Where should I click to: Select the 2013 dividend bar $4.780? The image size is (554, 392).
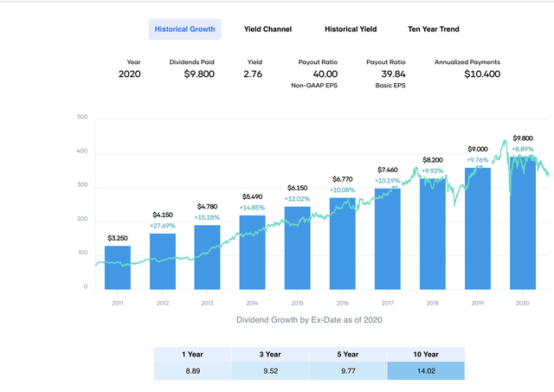207,258
